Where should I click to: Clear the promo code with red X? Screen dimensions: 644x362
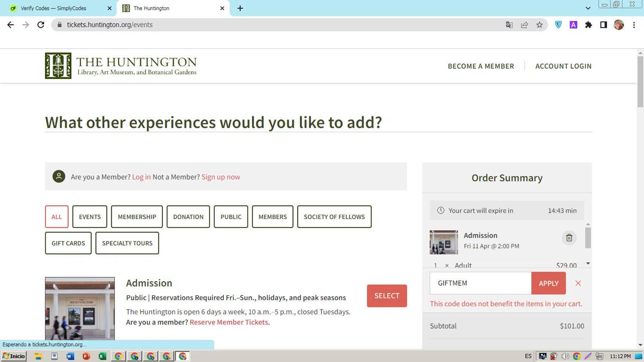coord(578,283)
